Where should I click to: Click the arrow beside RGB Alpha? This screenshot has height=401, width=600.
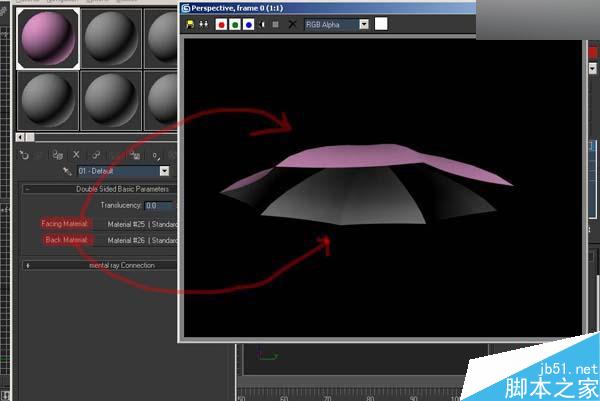[x=364, y=24]
